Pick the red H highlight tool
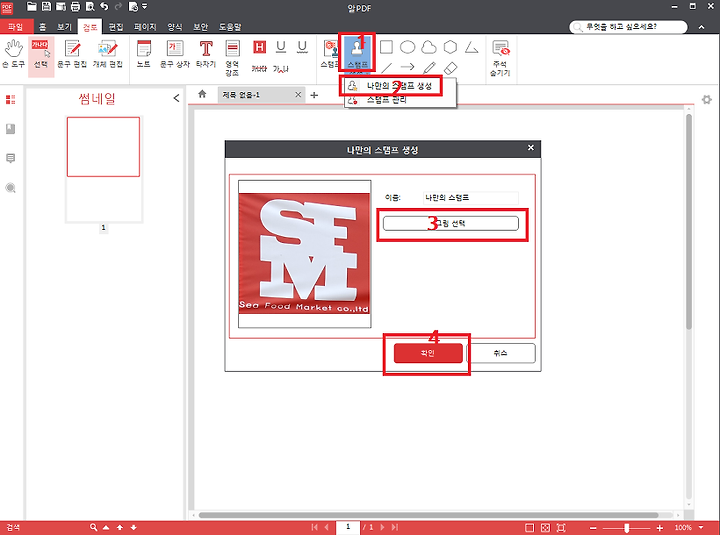 tap(259, 47)
